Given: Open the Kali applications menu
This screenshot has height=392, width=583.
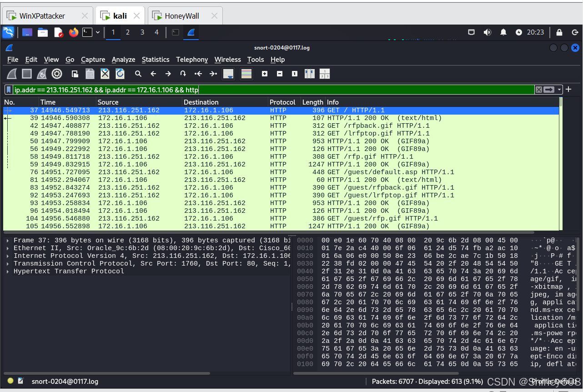Looking at the screenshot, I should point(9,32).
